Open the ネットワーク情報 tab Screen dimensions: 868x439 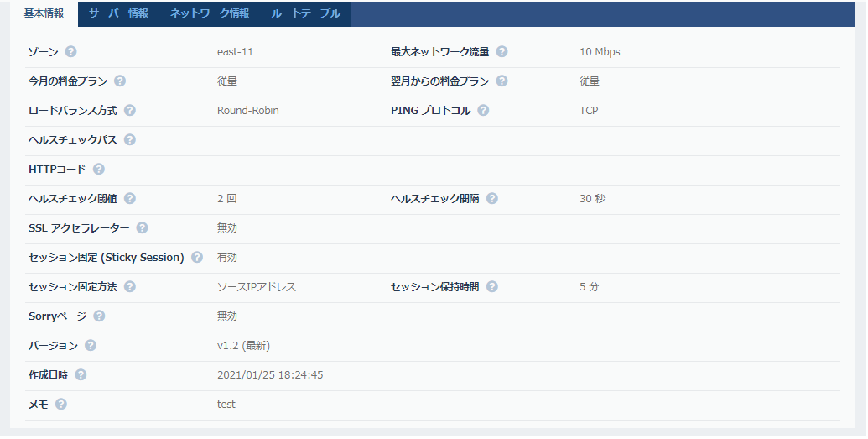[209, 13]
